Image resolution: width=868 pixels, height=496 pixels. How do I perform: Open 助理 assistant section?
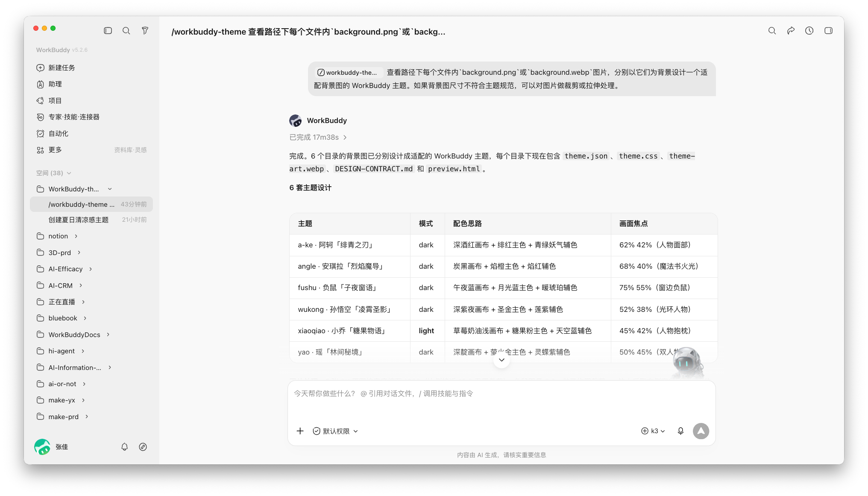click(91, 84)
